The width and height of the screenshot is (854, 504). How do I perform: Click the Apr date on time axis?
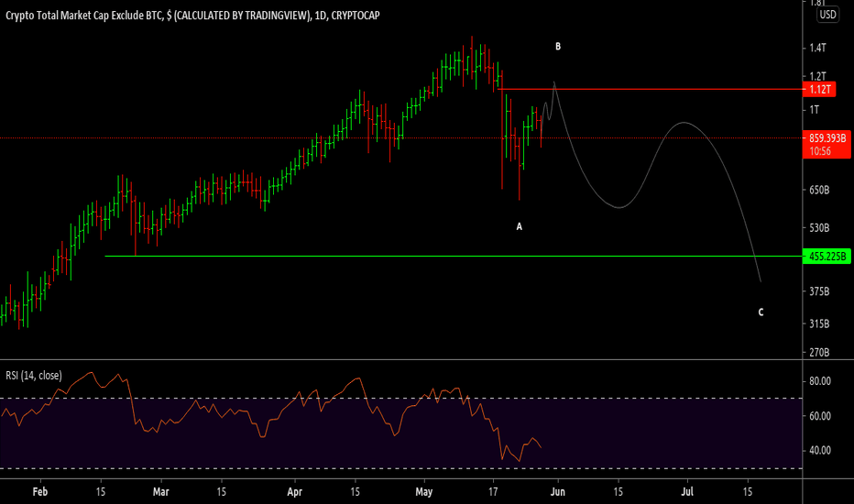click(294, 491)
